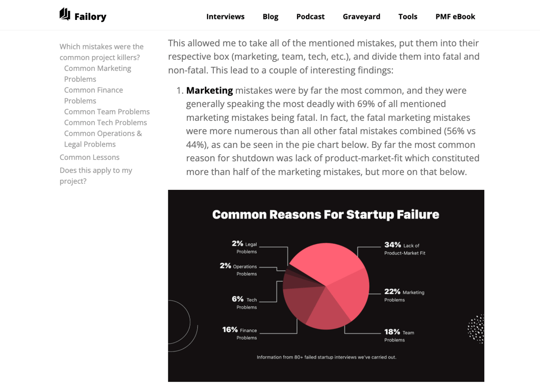
Task: Go to Common Lessons section
Action: (x=89, y=157)
